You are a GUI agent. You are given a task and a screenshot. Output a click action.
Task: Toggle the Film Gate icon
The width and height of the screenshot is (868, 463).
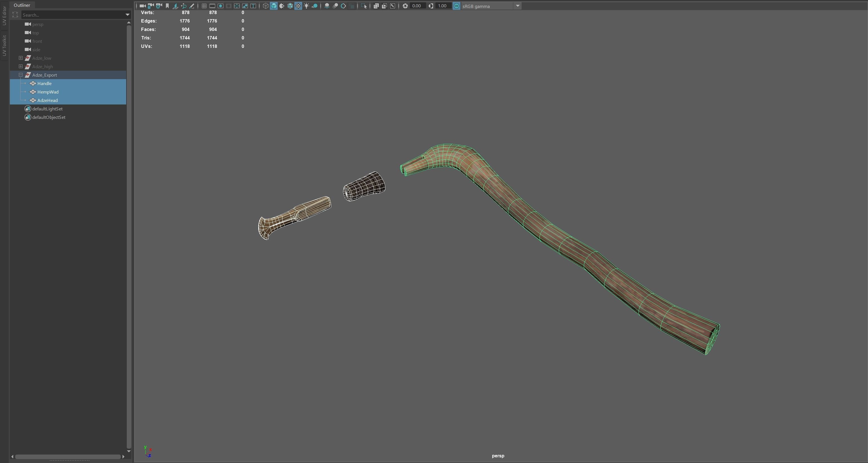212,6
